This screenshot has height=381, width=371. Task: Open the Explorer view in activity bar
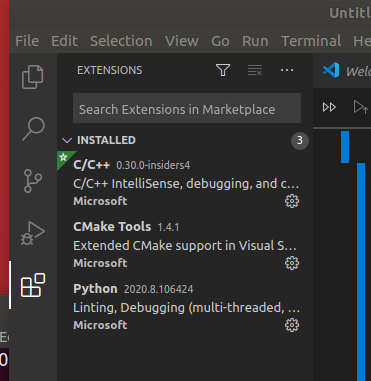(x=33, y=77)
